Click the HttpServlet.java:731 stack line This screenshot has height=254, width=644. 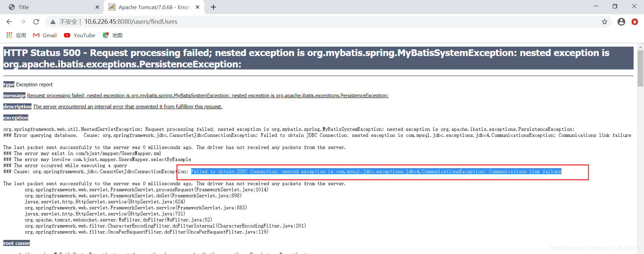pyautogui.click(x=105, y=214)
